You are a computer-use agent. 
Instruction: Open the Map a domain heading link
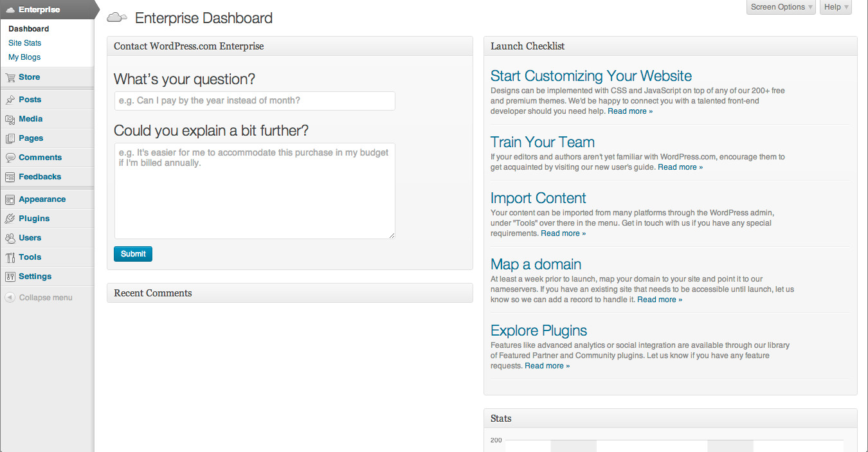click(x=536, y=264)
